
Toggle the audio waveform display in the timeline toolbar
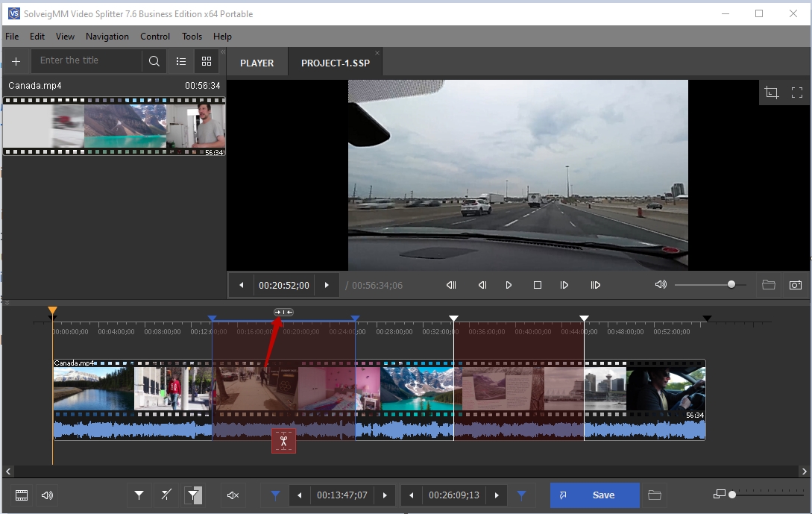48,495
